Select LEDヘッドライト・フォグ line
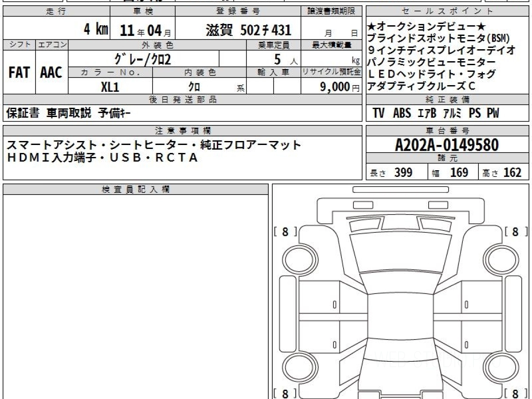 [x=432, y=74]
